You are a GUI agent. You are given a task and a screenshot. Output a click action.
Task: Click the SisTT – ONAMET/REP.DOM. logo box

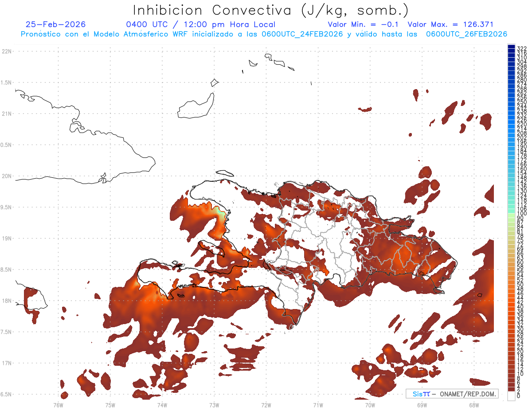452,394
